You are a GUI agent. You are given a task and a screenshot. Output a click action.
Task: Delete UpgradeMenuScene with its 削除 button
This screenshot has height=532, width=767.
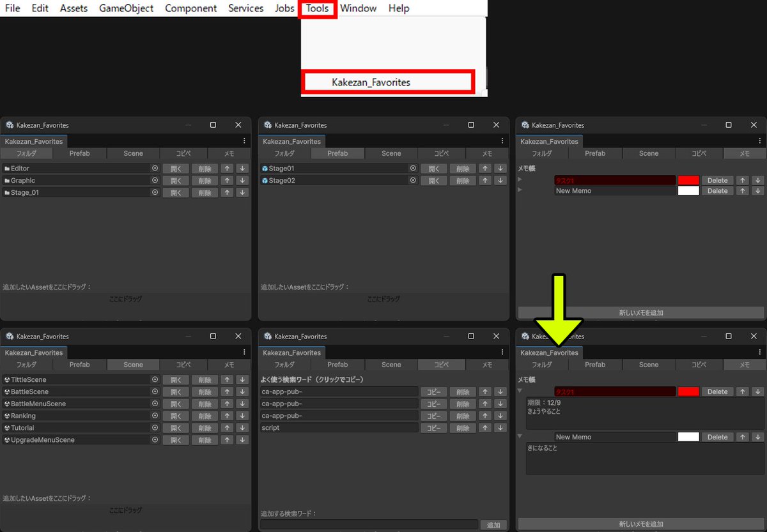coord(205,440)
